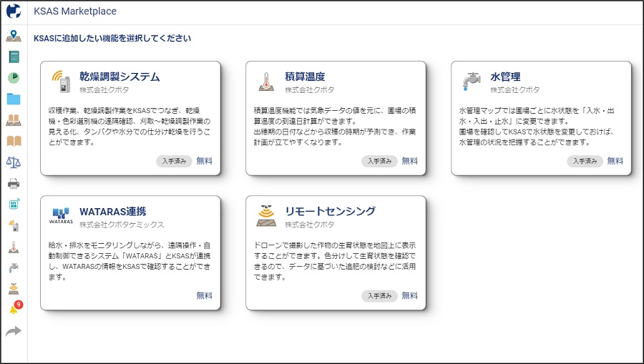
Task: Click 入手済み badge on リモートセンシング card
Action: pos(379,296)
